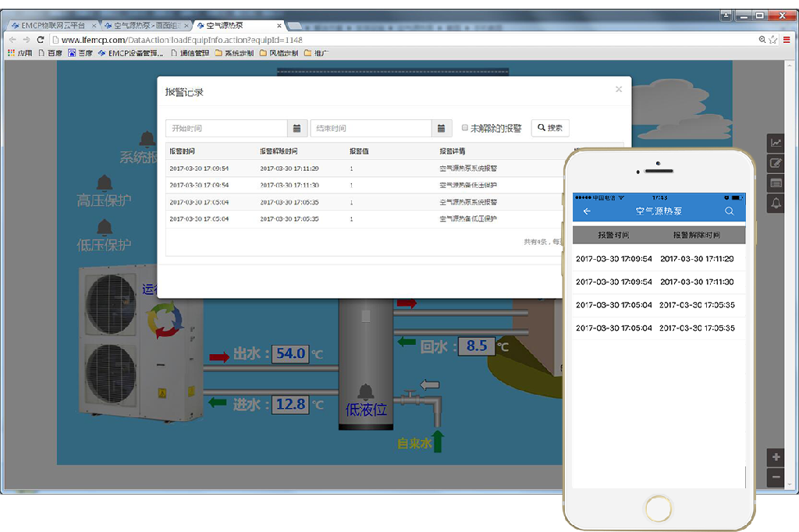
Task: Click the 报警详情 column header
Action: pyautogui.click(x=453, y=151)
